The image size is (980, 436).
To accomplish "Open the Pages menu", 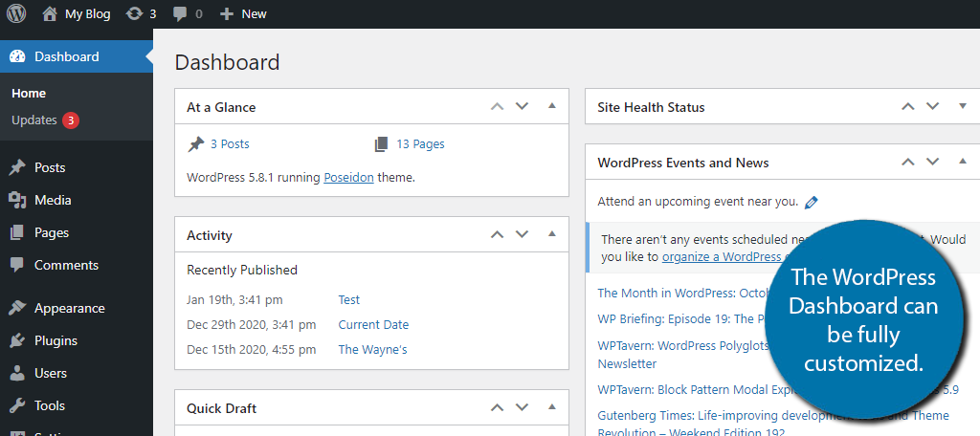I will [x=77, y=232].
